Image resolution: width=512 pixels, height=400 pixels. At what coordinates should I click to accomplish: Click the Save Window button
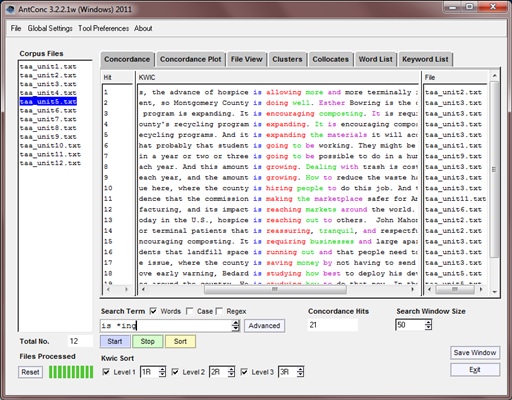point(475,353)
